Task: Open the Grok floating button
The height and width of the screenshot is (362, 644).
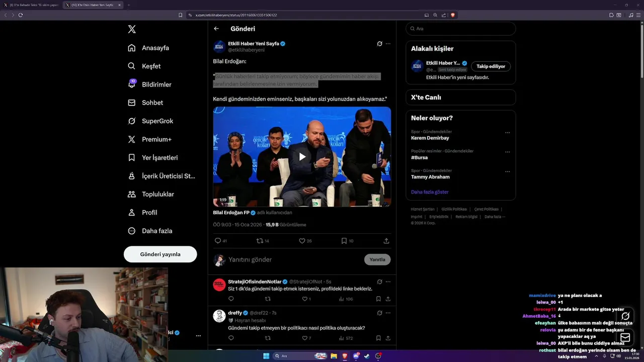Action: point(625,316)
